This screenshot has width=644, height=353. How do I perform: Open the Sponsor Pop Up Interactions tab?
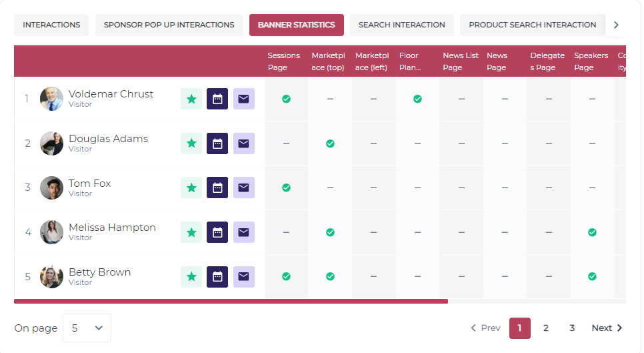[x=169, y=25]
